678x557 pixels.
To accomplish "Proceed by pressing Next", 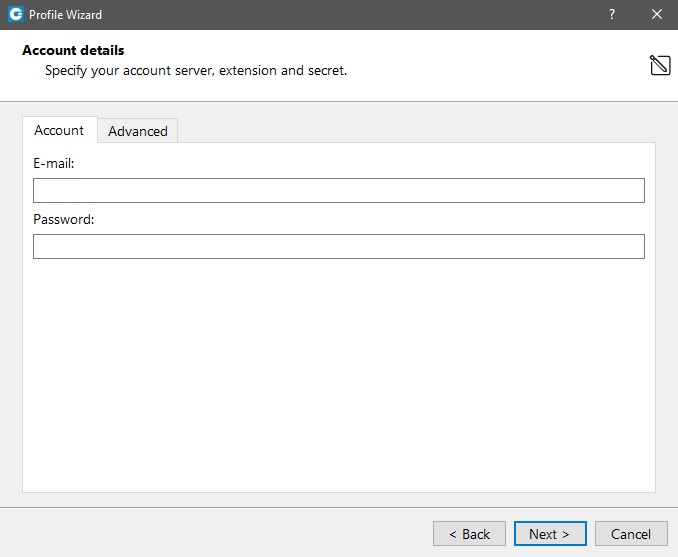I will pos(550,534).
